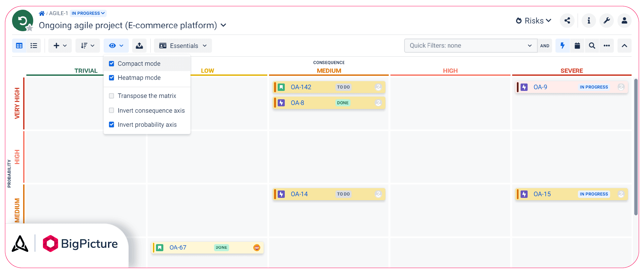Open the wrench settings icon
644x275 pixels.
606,21
